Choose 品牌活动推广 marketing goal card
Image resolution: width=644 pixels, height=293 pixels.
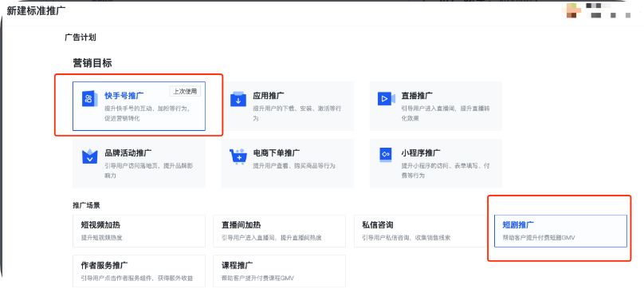coord(139,164)
